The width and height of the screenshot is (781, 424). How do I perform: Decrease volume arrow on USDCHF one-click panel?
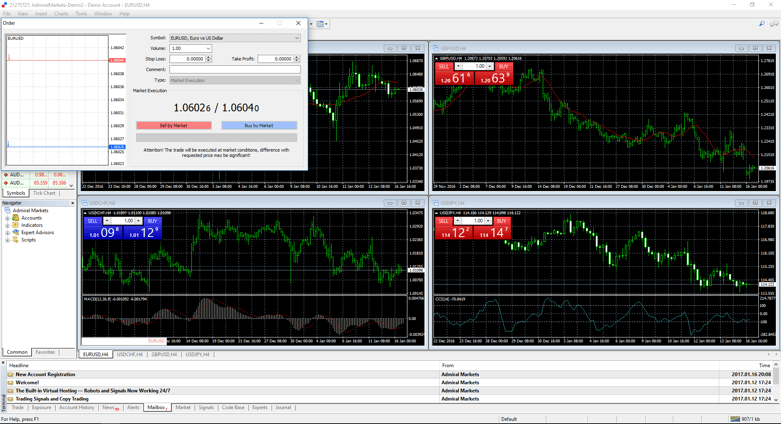pyautogui.click(x=107, y=221)
